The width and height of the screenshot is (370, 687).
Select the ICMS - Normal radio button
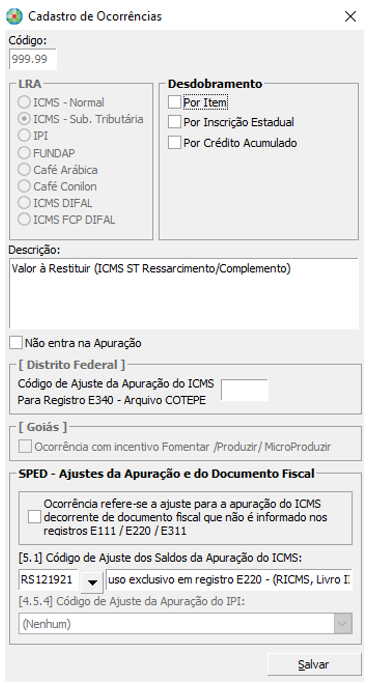pos(24,103)
